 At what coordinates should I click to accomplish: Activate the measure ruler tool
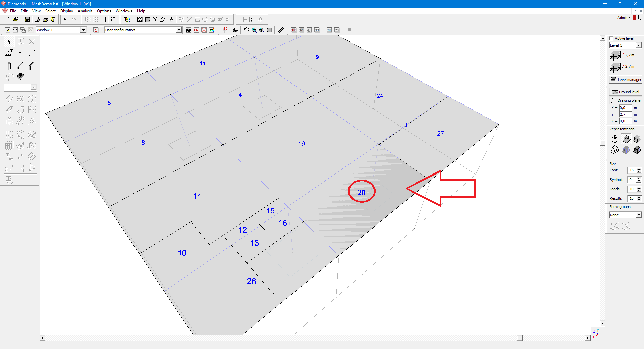tap(281, 30)
